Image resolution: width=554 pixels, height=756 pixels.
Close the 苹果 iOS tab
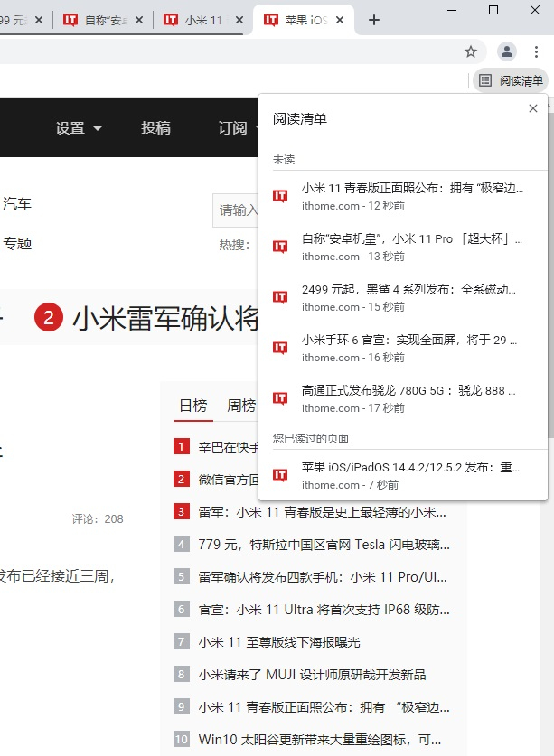coord(340,20)
